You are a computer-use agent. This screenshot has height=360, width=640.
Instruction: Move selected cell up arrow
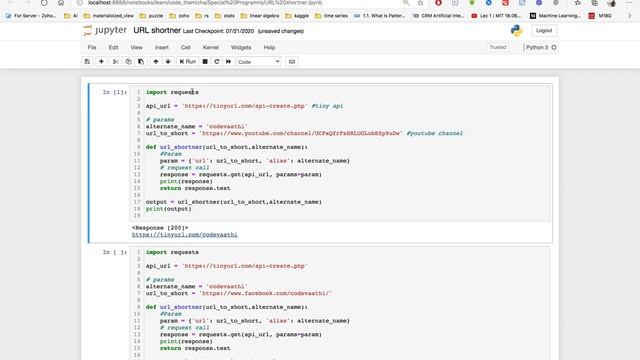point(156,62)
